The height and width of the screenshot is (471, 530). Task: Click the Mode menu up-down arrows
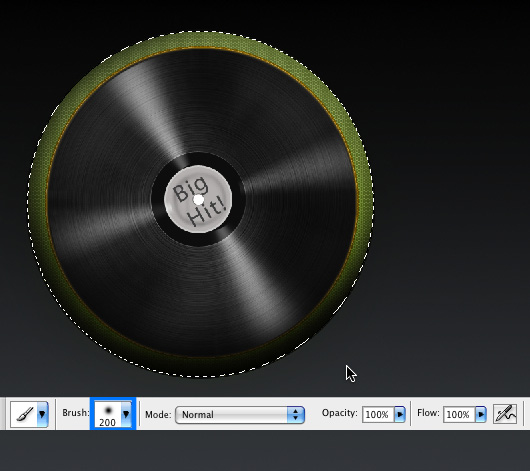coord(295,415)
